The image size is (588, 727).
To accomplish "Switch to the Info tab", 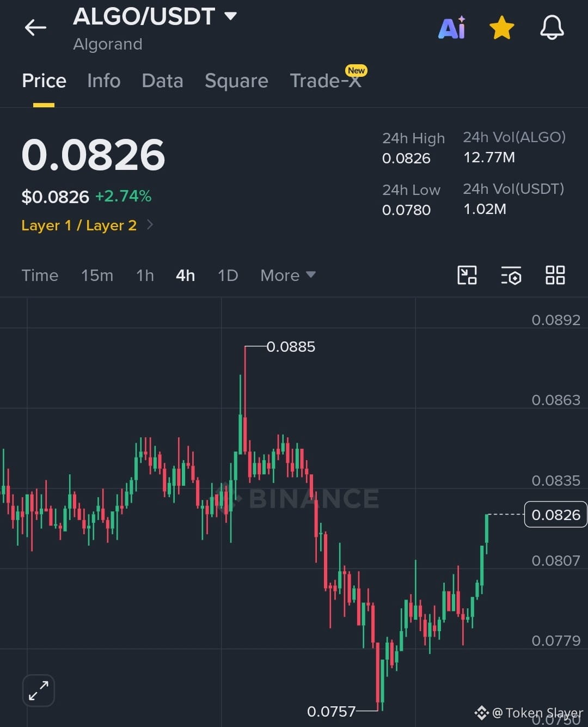I will pos(103,81).
